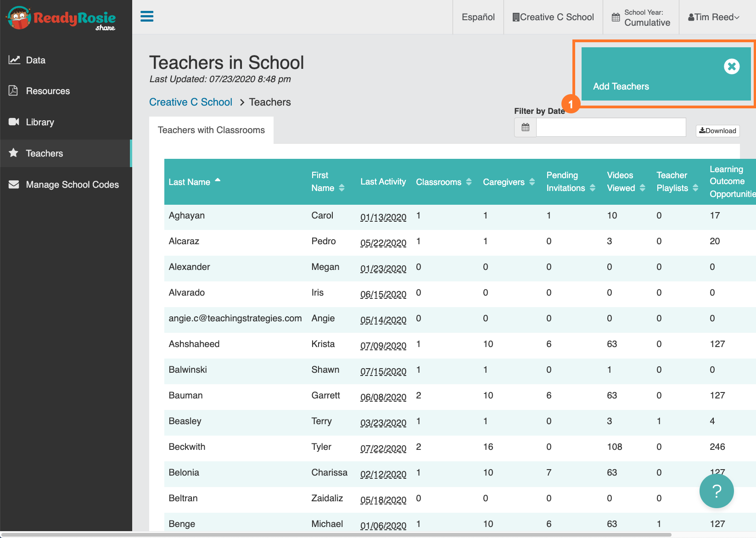Open the Creative C School breadcrumb link
Viewport: 756px width, 538px height.
[190, 102]
